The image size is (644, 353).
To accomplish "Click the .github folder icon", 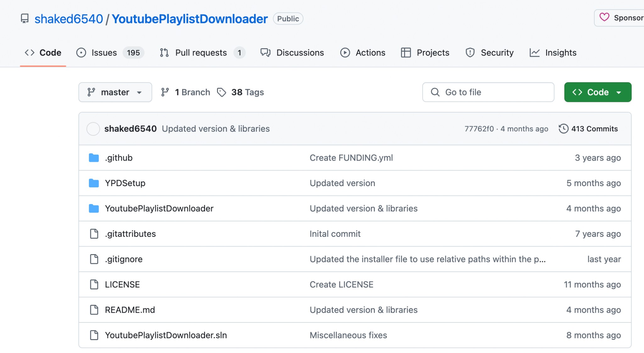I will pyautogui.click(x=94, y=158).
